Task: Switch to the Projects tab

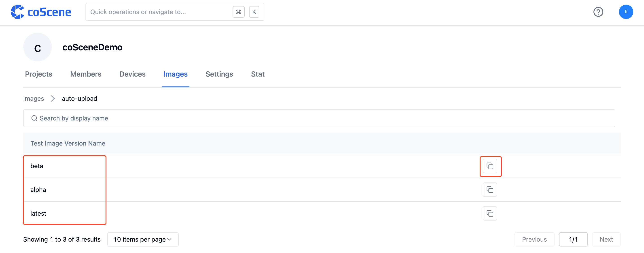Action: click(x=38, y=74)
